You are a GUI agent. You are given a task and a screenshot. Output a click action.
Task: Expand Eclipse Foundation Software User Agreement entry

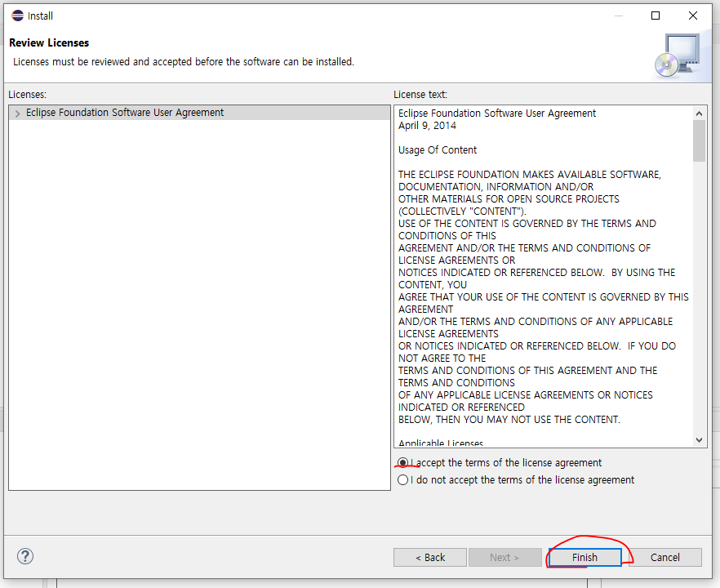17,114
